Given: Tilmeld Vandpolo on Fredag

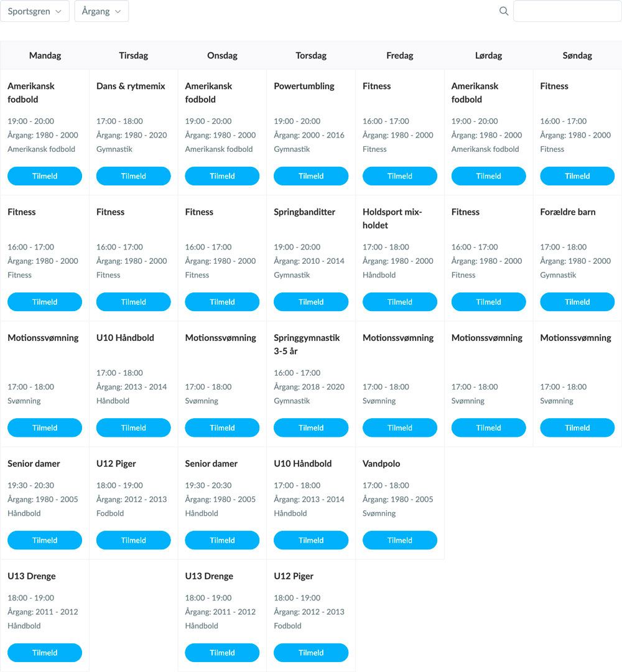Looking at the screenshot, I should (400, 541).
